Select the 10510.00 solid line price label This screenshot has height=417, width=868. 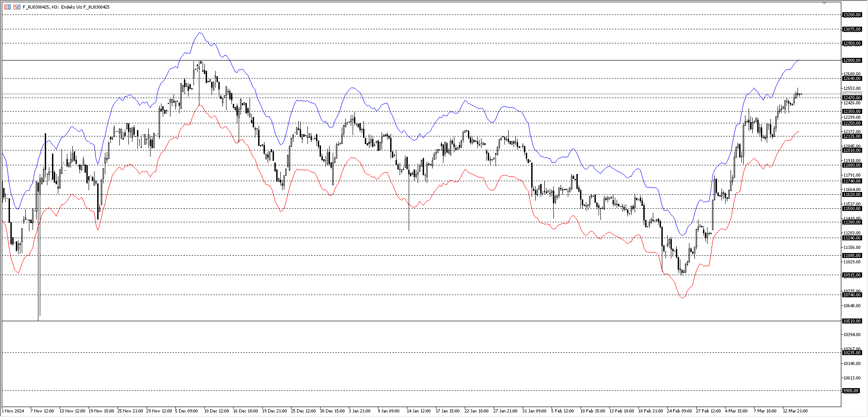852,321
